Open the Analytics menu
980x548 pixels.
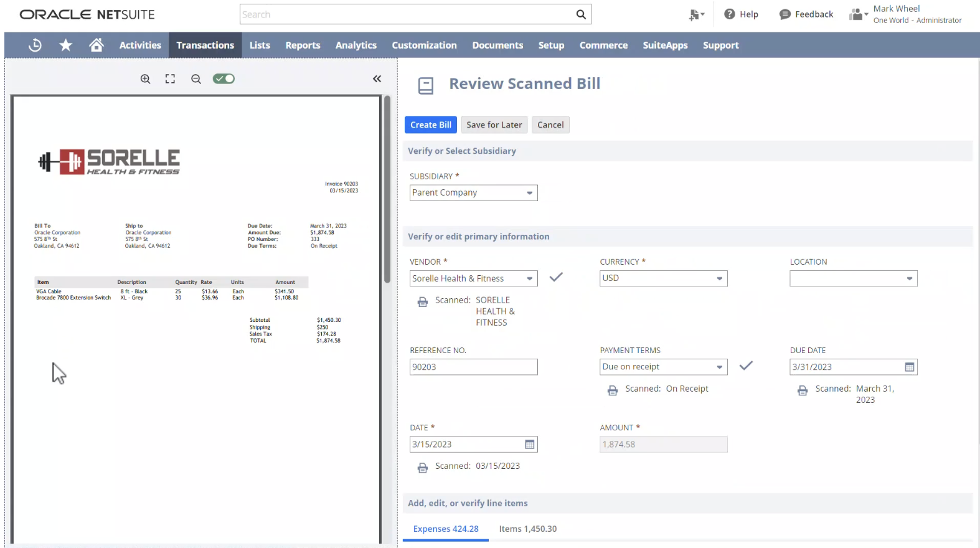pyautogui.click(x=356, y=45)
